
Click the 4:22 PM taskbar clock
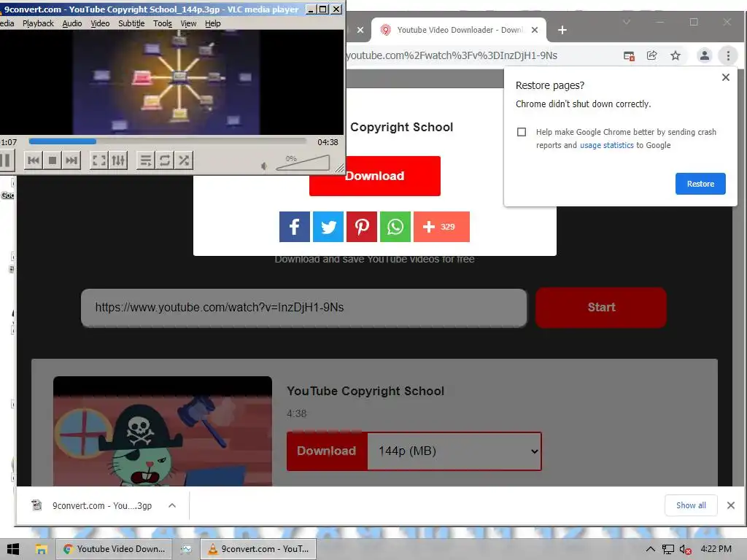716,549
